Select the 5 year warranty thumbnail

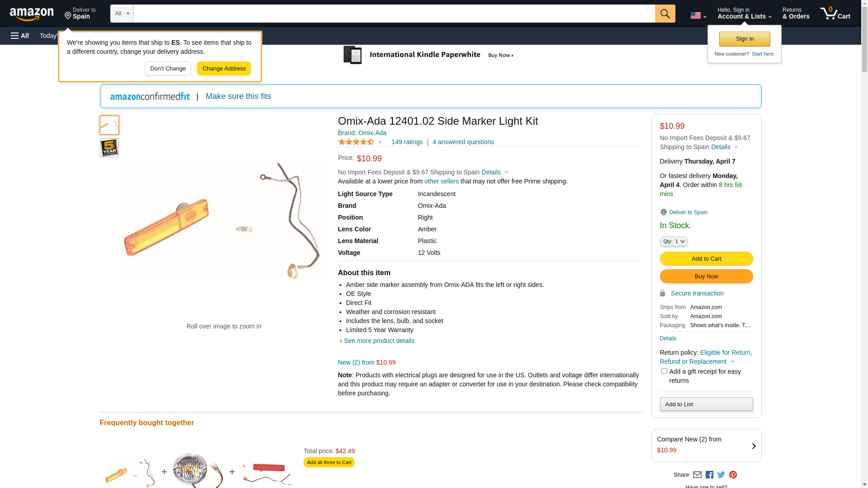109,148
